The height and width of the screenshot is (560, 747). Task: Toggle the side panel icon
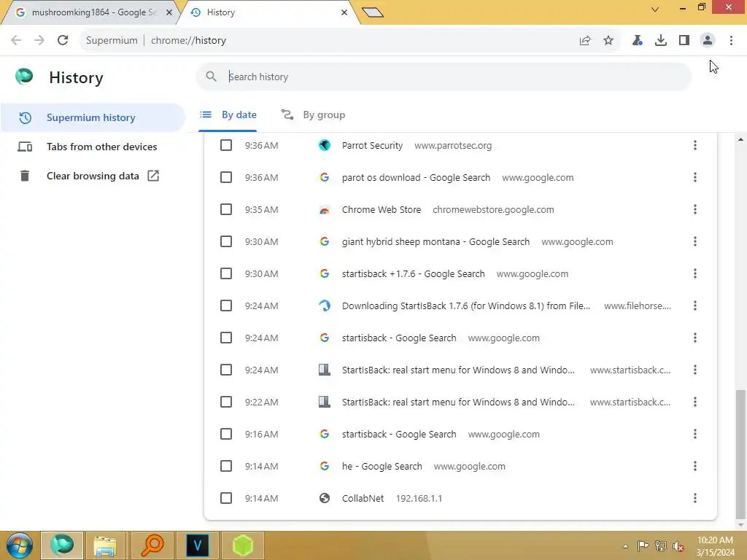(x=684, y=41)
